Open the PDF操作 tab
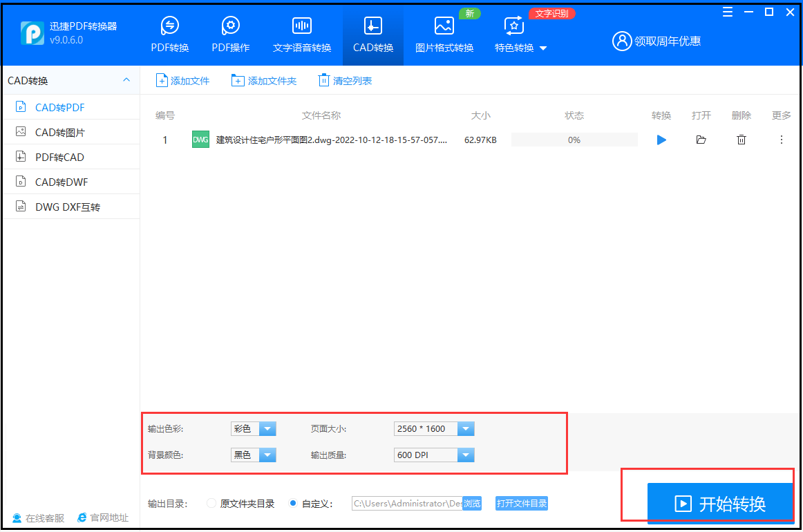The image size is (803, 532). click(230, 35)
